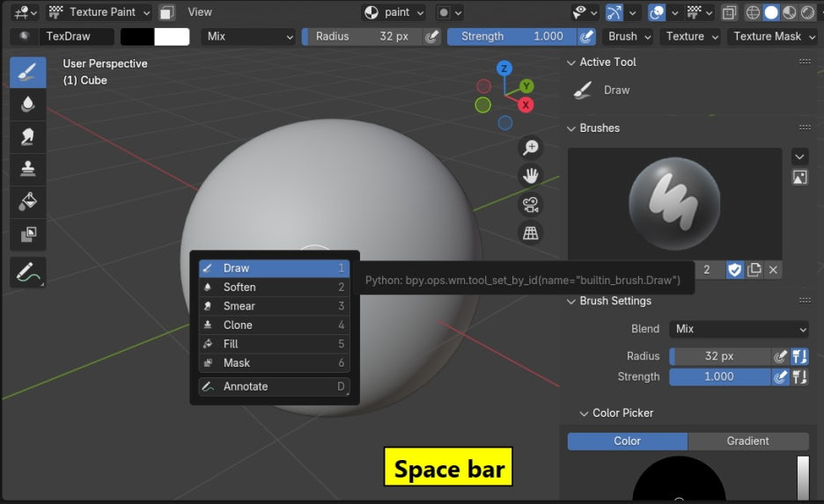Image resolution: width=824 pixels, height=504 pixels.
Task: Choose Clone in the popup tool menu
Action: tap(274, 325)
